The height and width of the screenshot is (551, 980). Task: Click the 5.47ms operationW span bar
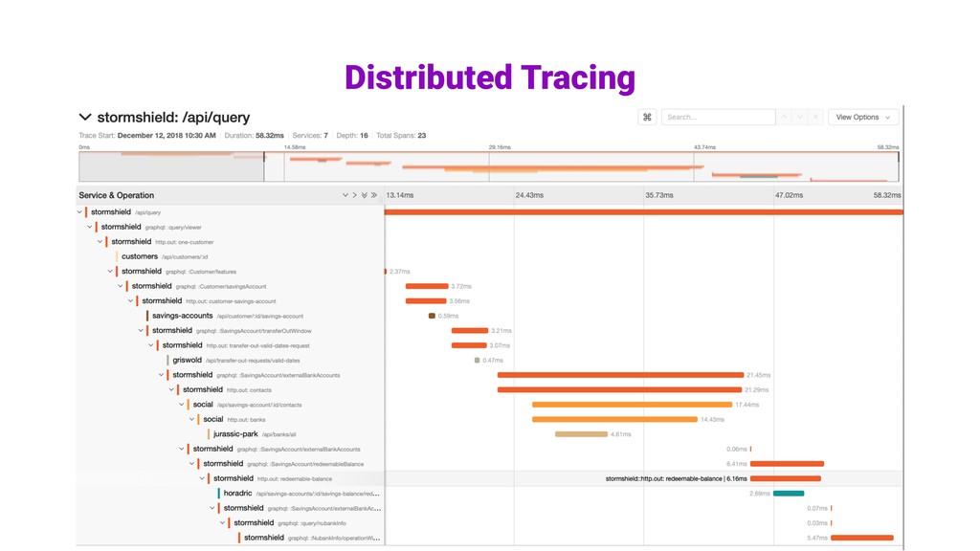tap(862, 538)
